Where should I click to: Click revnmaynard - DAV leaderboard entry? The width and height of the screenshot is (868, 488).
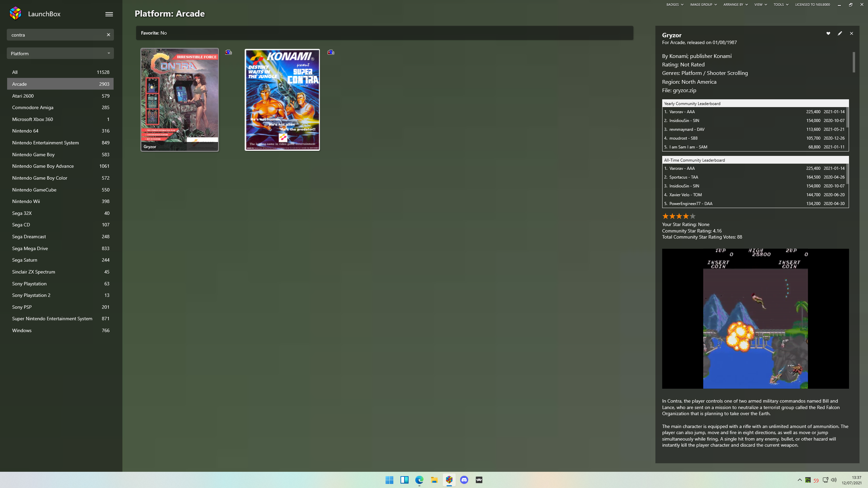[754, 129]
